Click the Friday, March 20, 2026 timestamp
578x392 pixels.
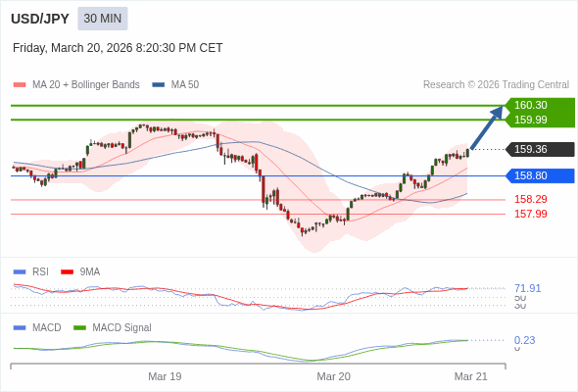click(118, 48)
